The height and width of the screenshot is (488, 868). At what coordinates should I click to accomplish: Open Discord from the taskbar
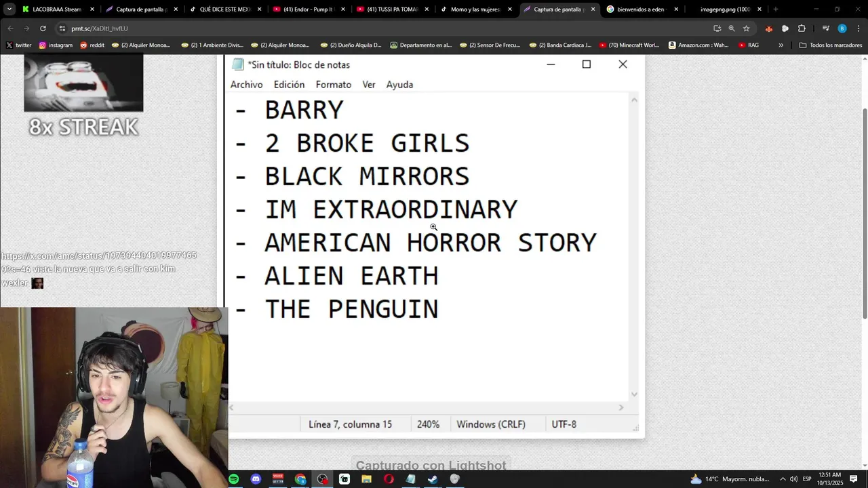(x=256, y=479)
